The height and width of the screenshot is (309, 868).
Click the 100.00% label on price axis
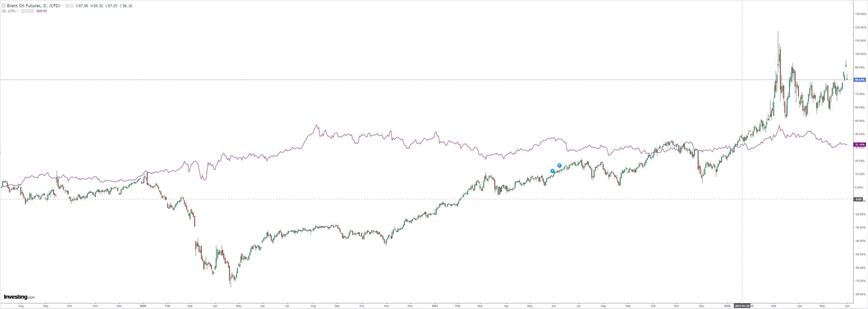tap(861, 54)
